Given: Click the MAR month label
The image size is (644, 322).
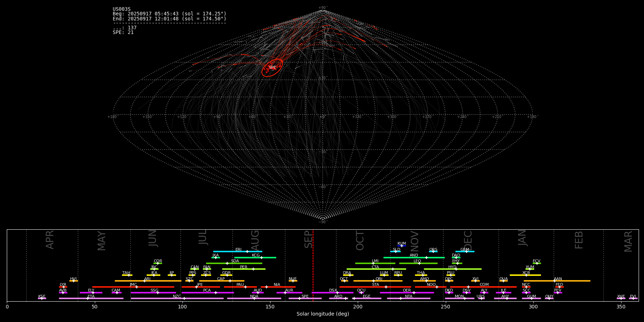Looking at the screenshot, I should coord(628,241).
